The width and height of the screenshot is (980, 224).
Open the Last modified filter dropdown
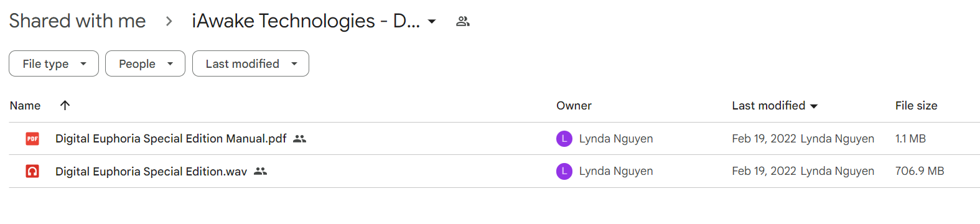pyautogui.click(x=251, y=63)
